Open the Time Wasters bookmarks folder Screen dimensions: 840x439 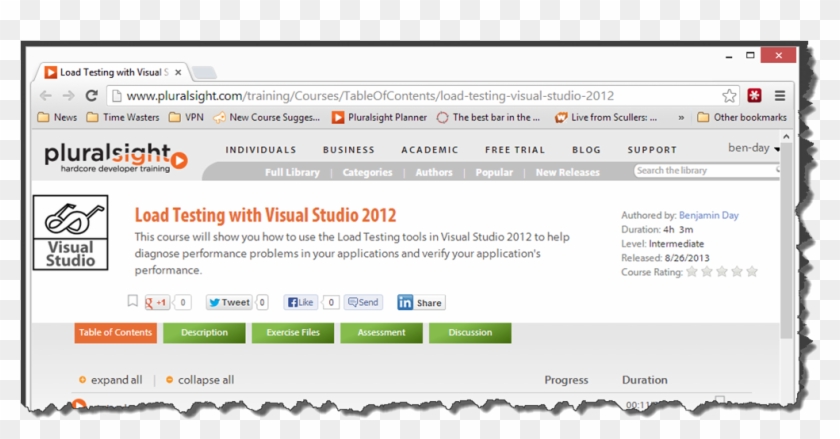[x=123, y=117]
